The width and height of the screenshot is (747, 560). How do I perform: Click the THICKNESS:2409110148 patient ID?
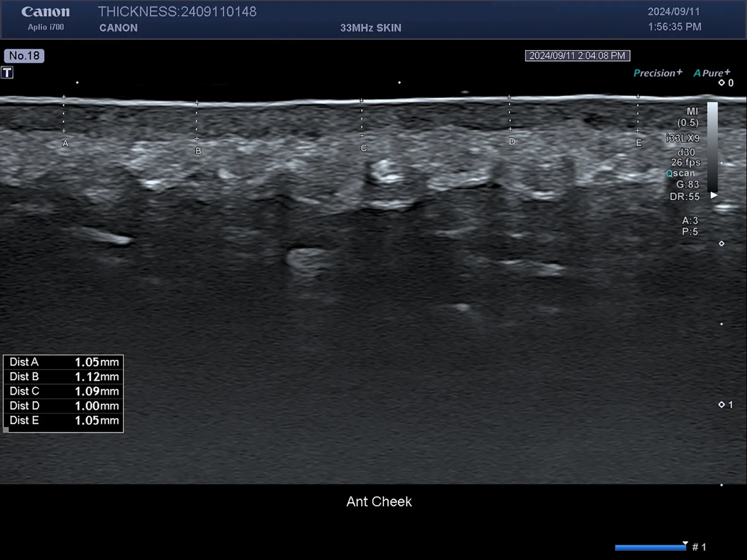(177, 12)
